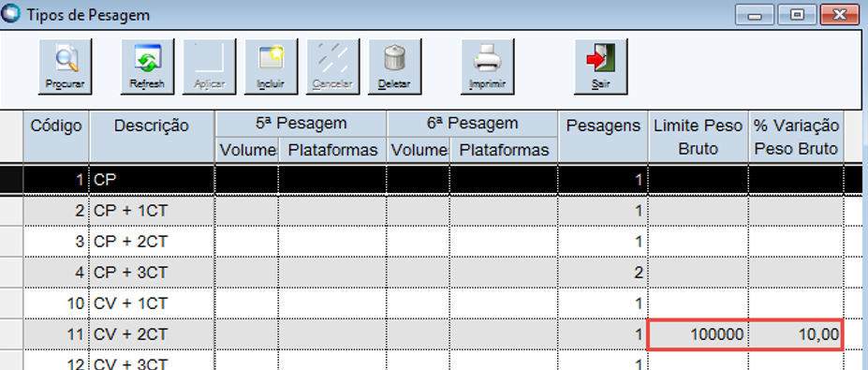Viewport: 868px width, 370px height.
Task: Click the greyed Cancelar toolbar button
Action: click(332, 67)
